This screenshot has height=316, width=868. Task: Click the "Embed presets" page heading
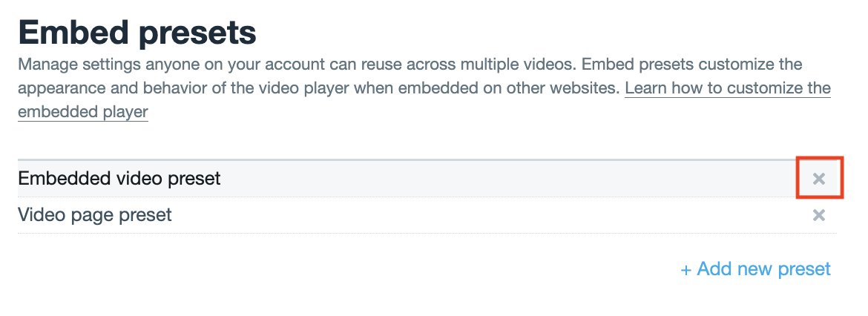coord(137,33)
